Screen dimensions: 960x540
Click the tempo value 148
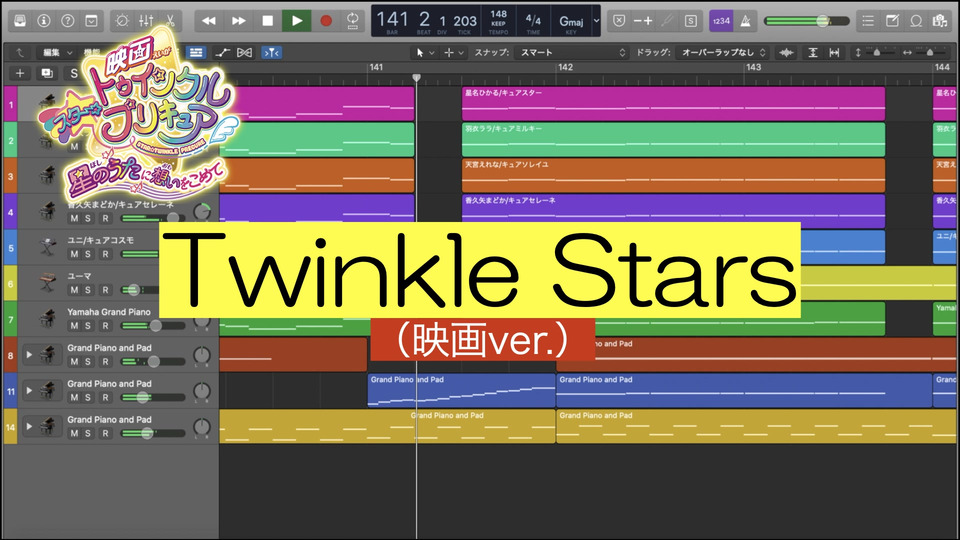(498, 15)
